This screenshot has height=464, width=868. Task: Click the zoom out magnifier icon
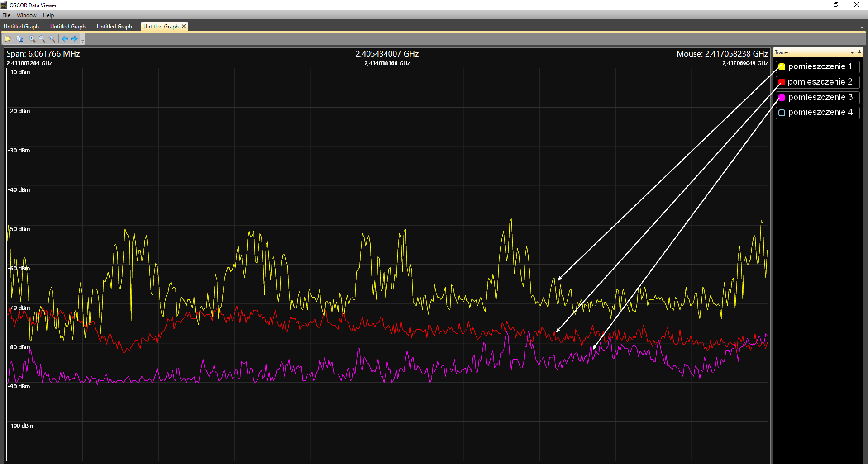(42, 39)
